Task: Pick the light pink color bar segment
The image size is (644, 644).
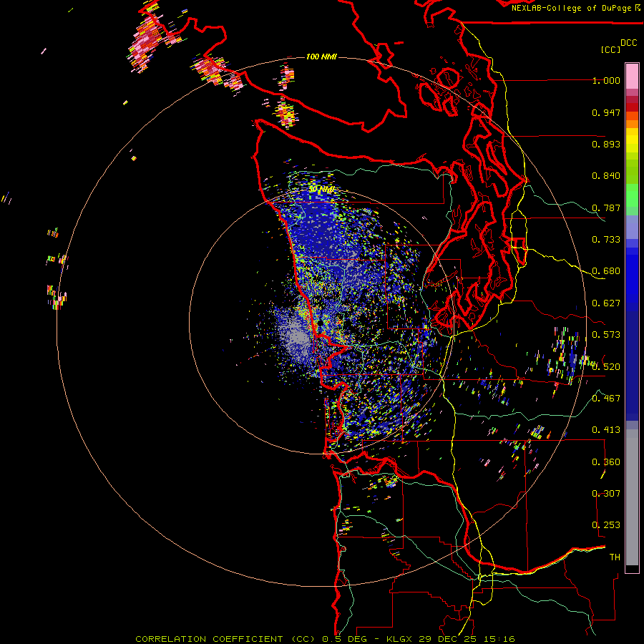Action: point(632,77)
